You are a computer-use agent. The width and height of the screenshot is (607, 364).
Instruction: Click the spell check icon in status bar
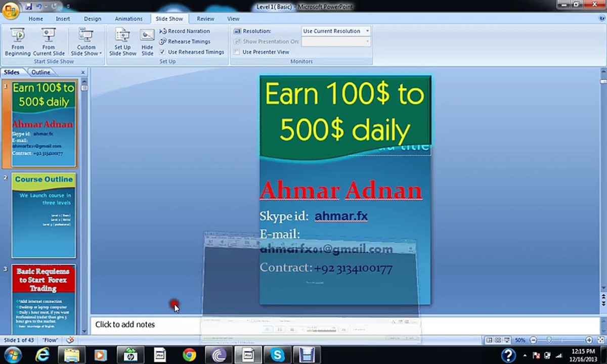70,340
